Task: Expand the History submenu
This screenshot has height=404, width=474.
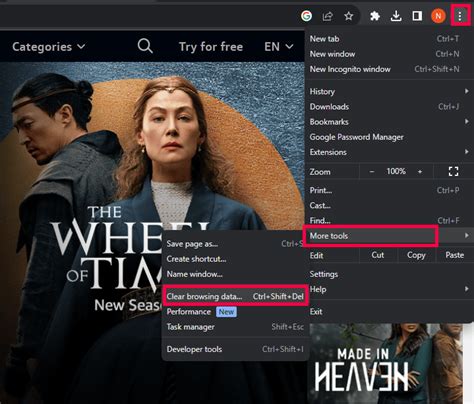Action: pos(389,91)
